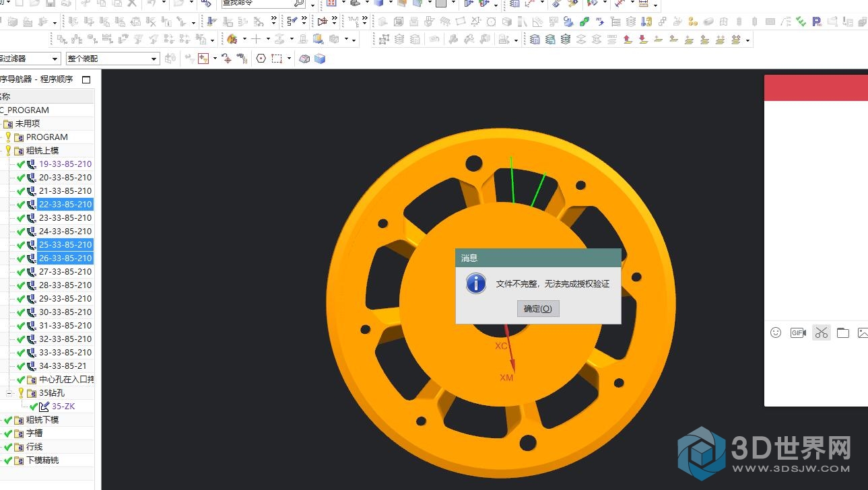Click the plus crosshair icon in third toolbar row

point(256,40)
